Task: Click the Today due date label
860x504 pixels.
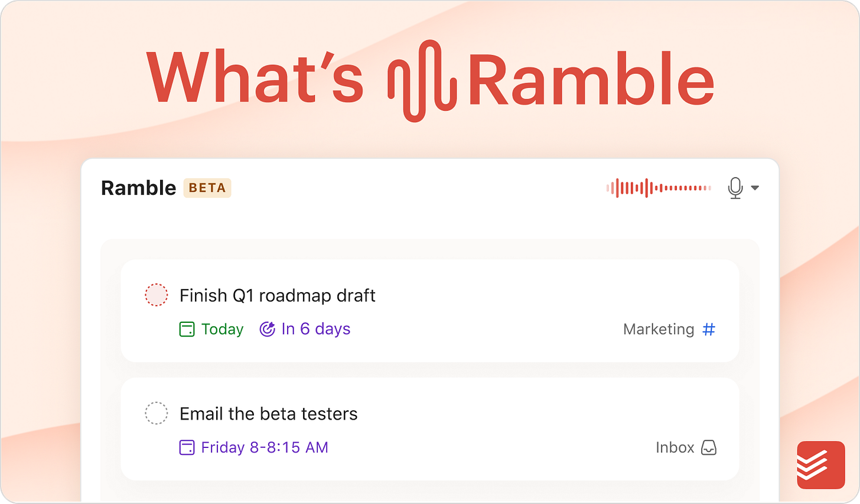Action: click(222, 329)
